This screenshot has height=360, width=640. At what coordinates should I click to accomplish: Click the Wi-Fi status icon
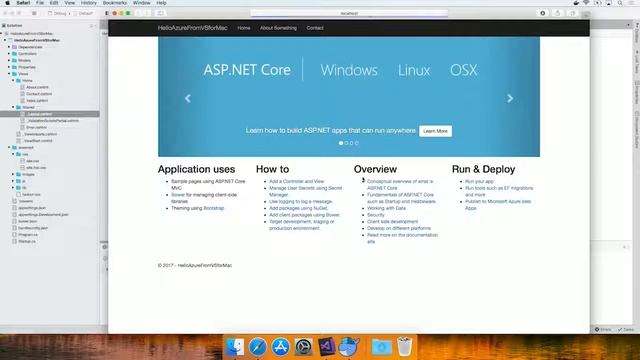pyautogui.click(x=586, y=3)
